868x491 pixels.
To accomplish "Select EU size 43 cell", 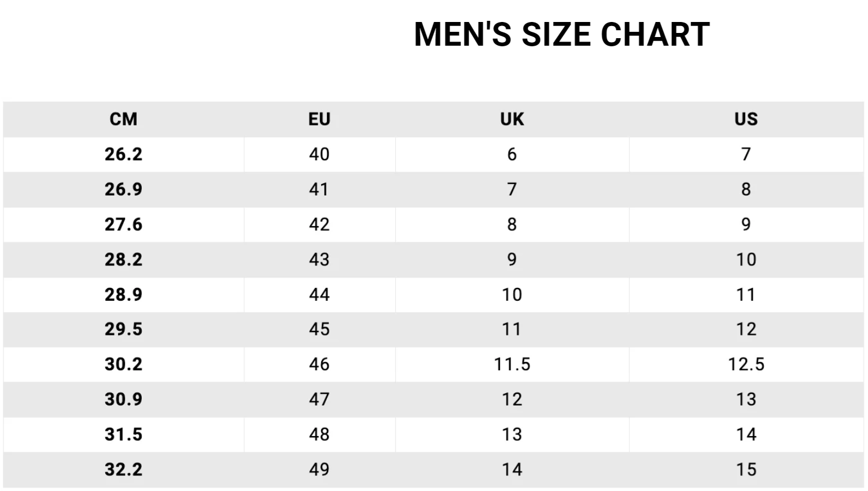I will (319, 259).
